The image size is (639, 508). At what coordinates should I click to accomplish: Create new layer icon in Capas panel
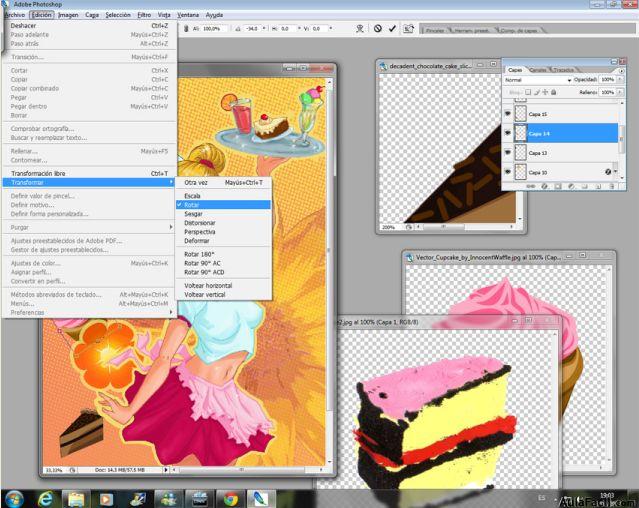(x=598, y=186)
